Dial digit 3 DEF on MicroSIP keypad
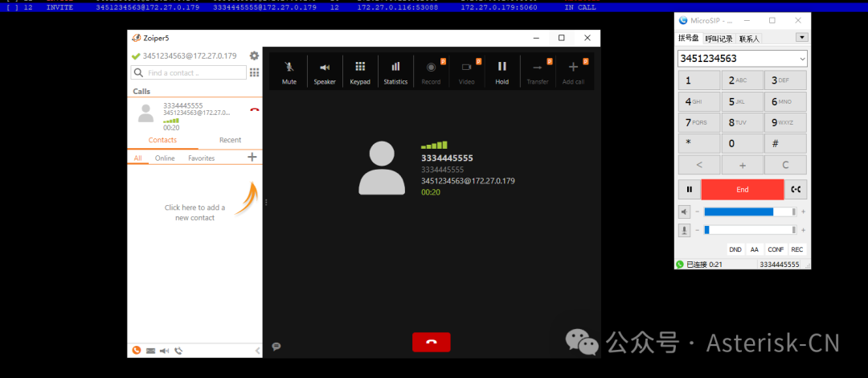This screenshot has width=868, height=378. tap(785, 80)
